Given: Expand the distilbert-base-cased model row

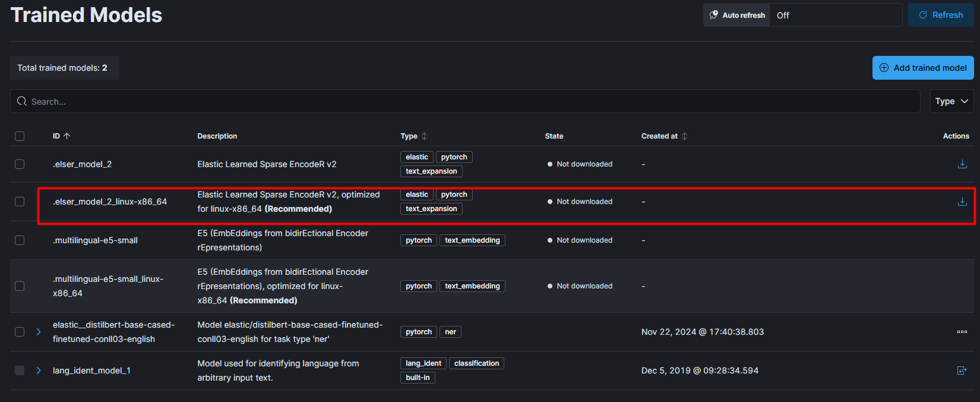Looking at the screenshot, I should click(39, 332).
